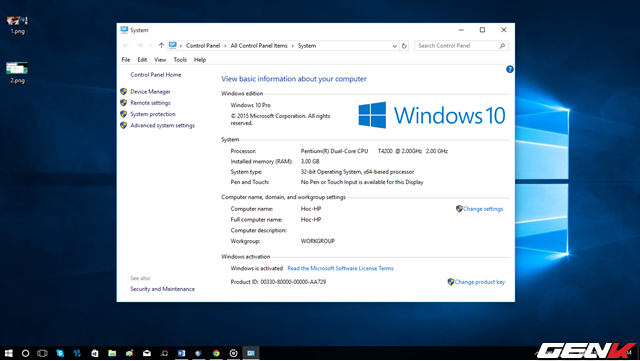The height and width of the screenshot is (361, 640).
Task: Launch Word from the taskbar
Action: click(x=181, y=353)
